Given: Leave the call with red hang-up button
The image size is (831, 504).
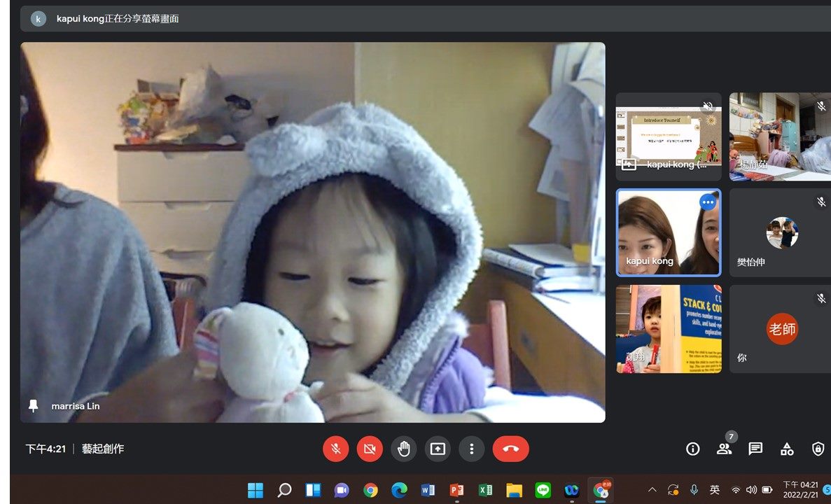Looking at the screenshot, I should (x=510, y=449).
